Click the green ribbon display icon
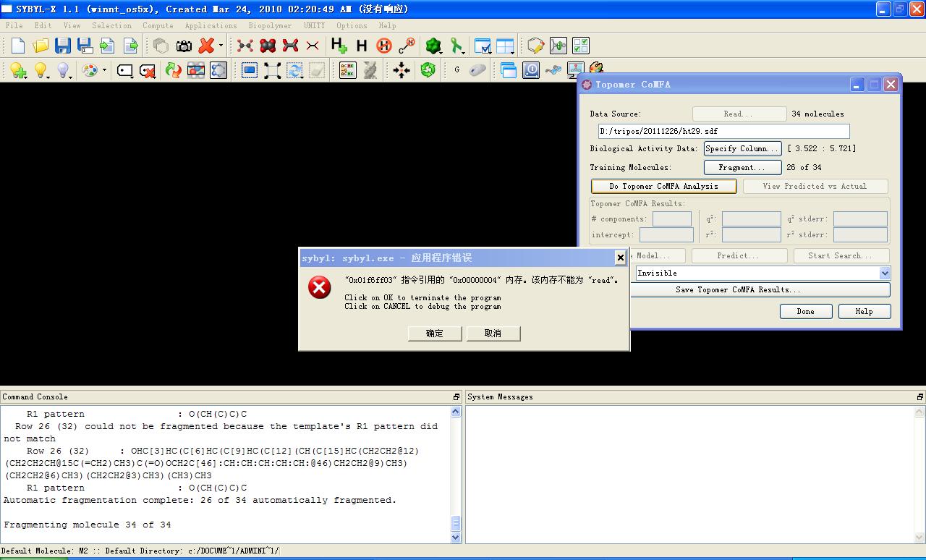926x560 pixels. pyautogui.click(x=456, y=46)
